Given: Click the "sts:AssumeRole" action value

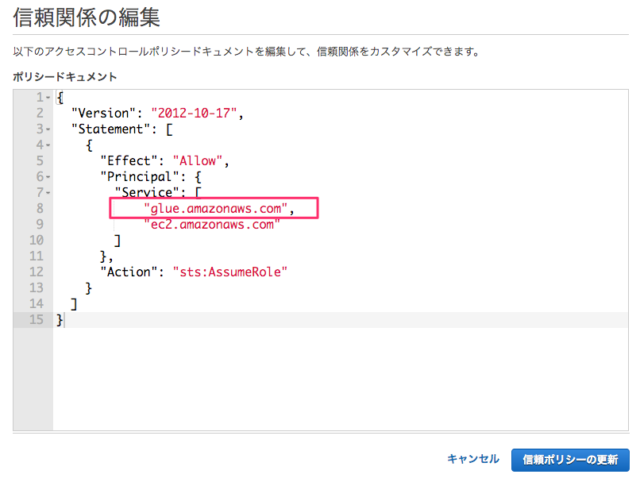Looking at the screenshot, I should click(230, 272).
